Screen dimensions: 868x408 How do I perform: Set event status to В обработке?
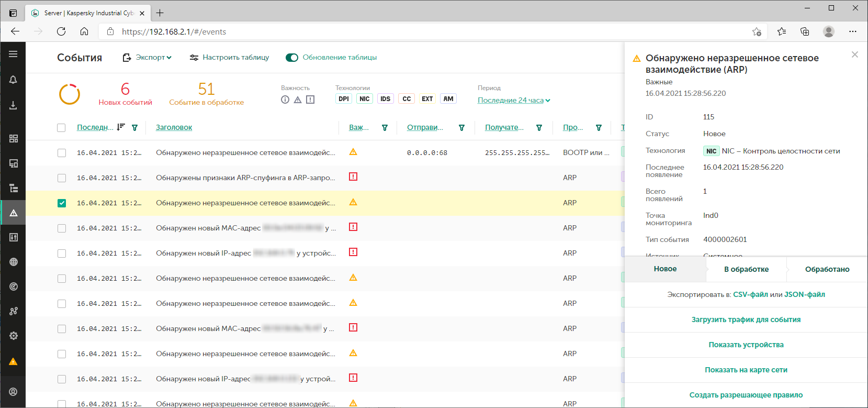tap(746, 269)
